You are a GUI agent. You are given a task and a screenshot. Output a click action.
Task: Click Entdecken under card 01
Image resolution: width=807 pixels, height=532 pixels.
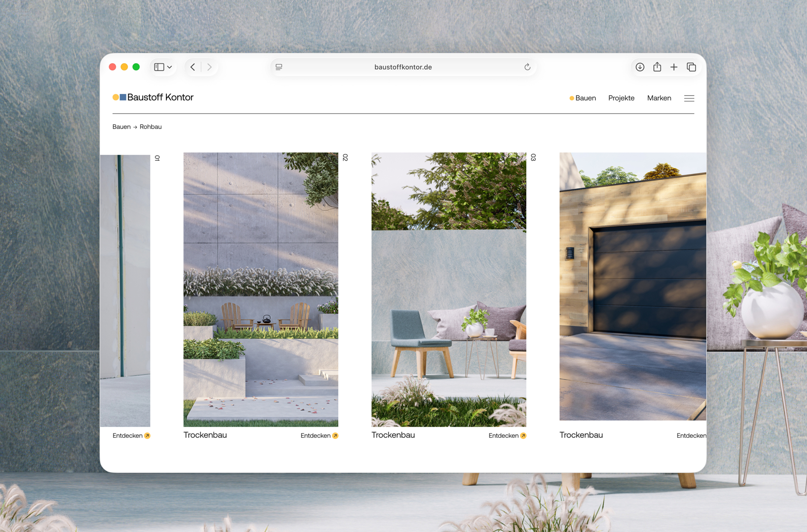[128, 436]
